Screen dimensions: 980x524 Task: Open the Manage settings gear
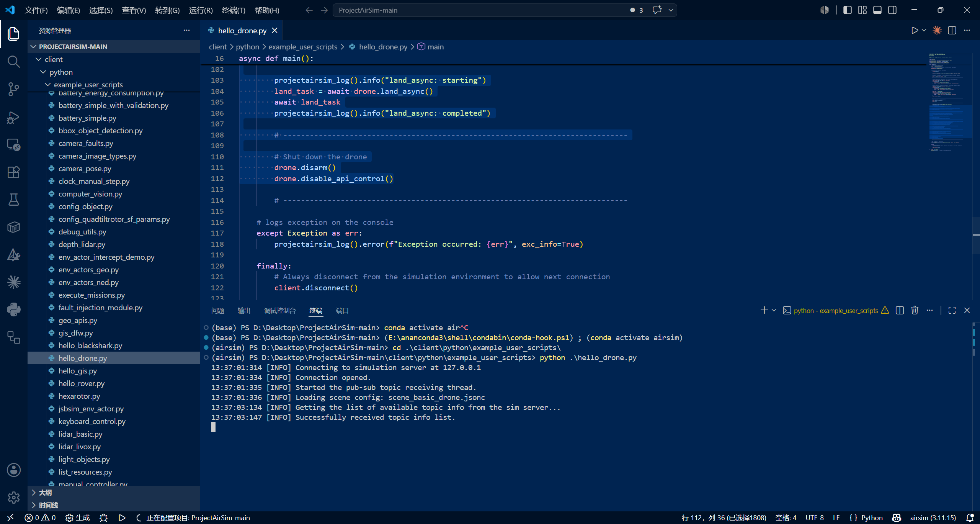(14, 497)
